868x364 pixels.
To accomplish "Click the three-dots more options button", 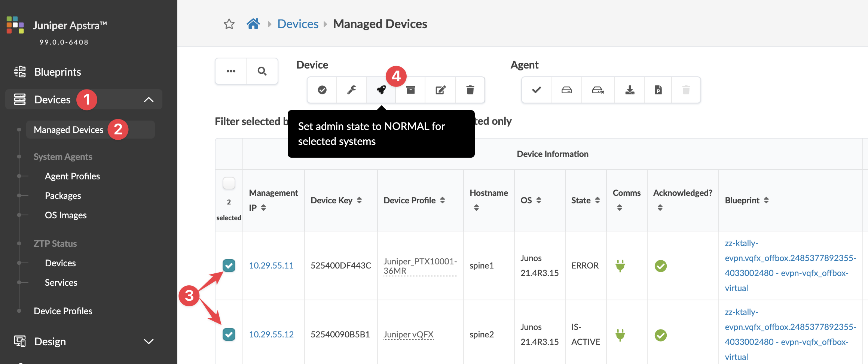I will (x=231, y=71).
